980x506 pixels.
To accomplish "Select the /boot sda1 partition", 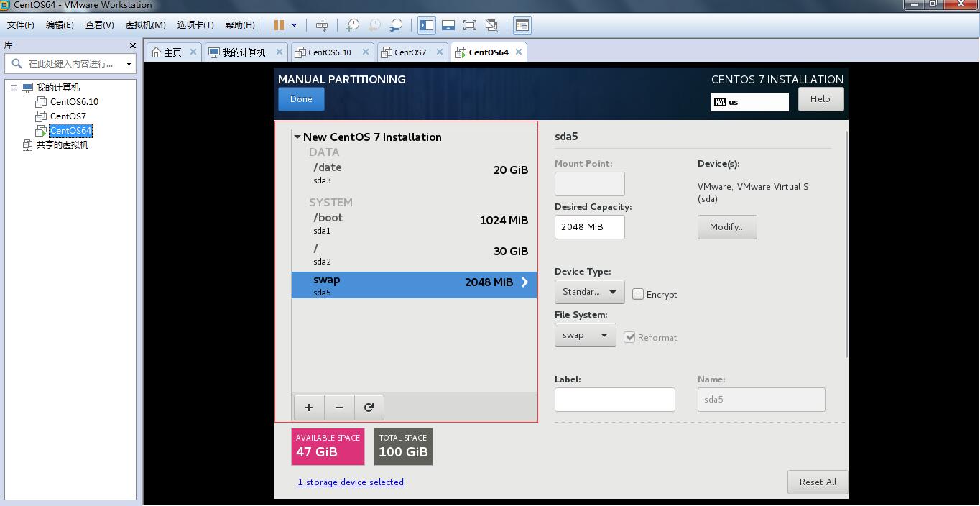I will (x=415, y=223).
